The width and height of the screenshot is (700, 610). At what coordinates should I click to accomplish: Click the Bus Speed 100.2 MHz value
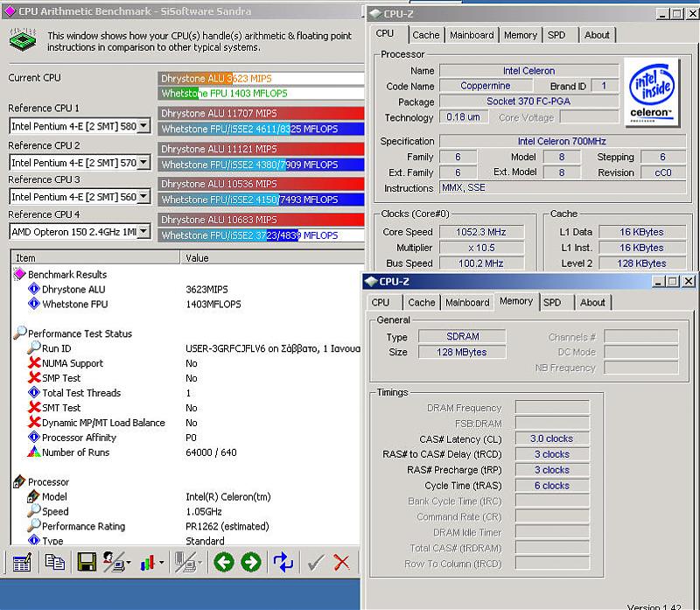coord(481,263)
